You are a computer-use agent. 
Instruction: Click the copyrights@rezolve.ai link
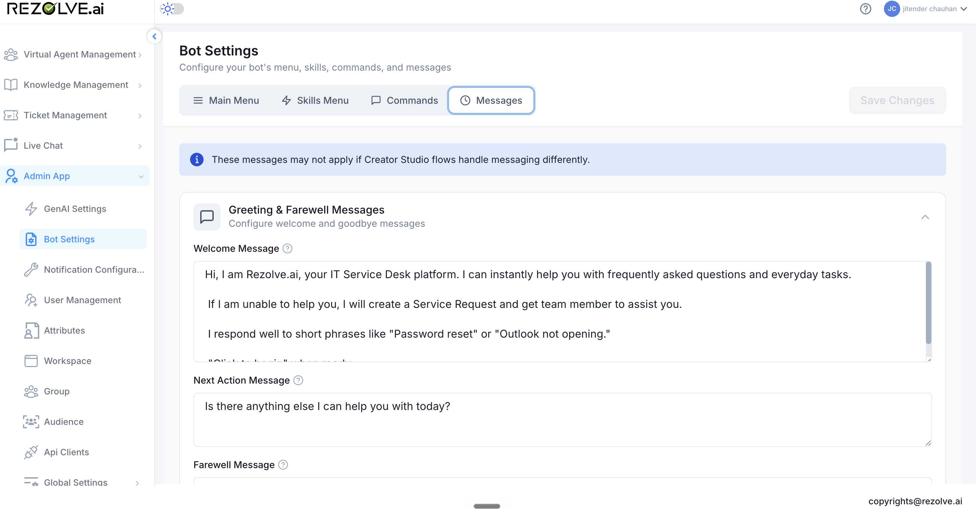pos(915,501)
